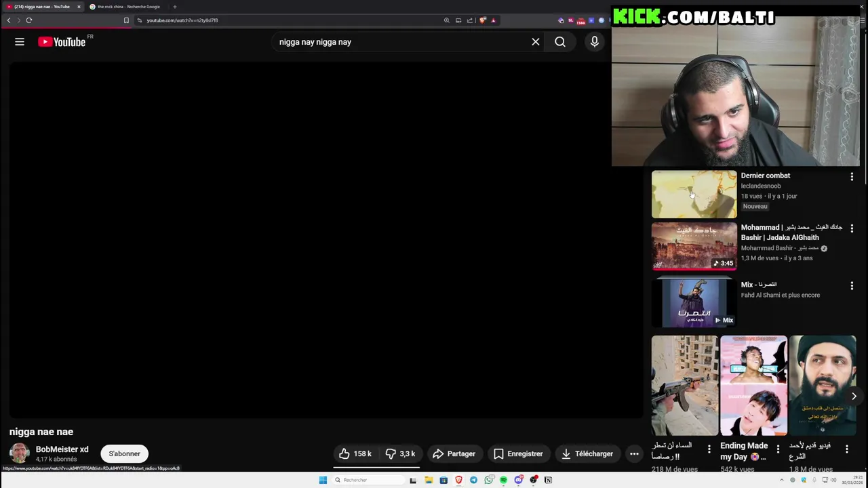Click the '4,17 k abonnés' subscriber count
Viewport: 868px width, 488px height.
[x=56, y=459]
